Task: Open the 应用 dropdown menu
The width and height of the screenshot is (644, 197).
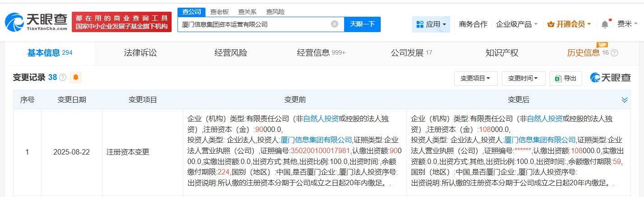Action: [x=431, y=24]
